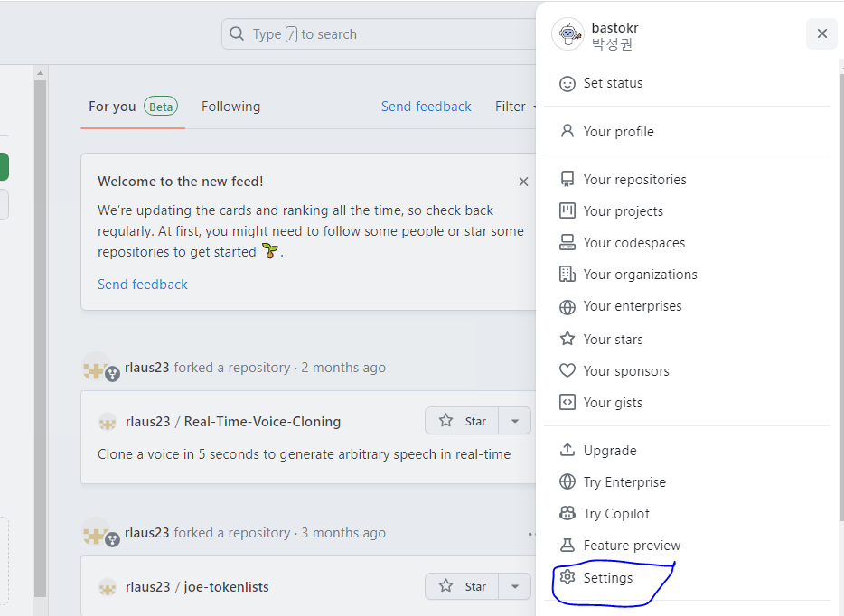
Task: Click rlaus23 avatar on 2 months ago event
Action: pyautogui.click(x=97, y=367)
